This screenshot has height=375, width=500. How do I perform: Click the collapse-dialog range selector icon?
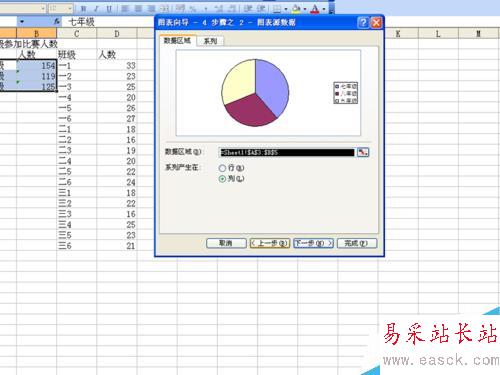tap(363, 152)
